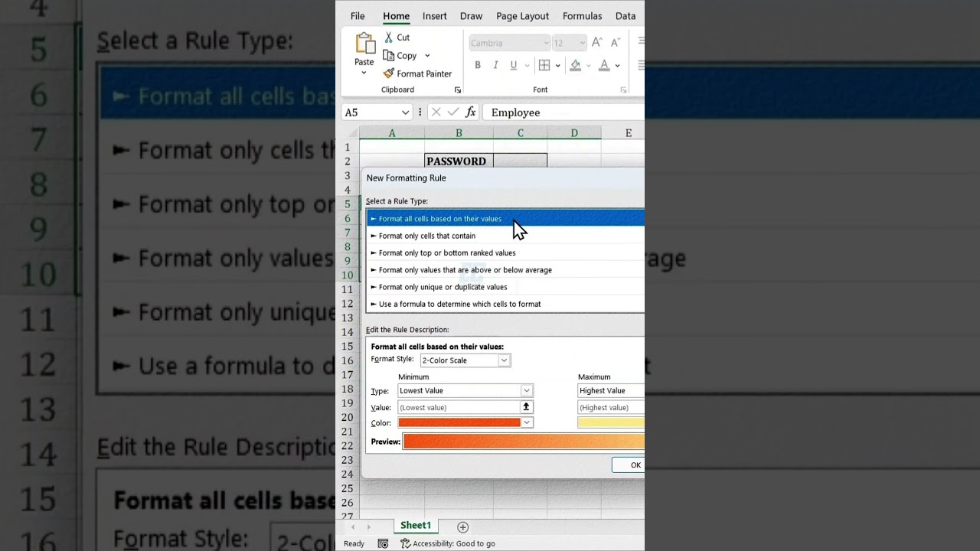Viewport: 980px width, 551px height.
Task: Click Accessibility: Good to go status
Action: tap(448, 543)
